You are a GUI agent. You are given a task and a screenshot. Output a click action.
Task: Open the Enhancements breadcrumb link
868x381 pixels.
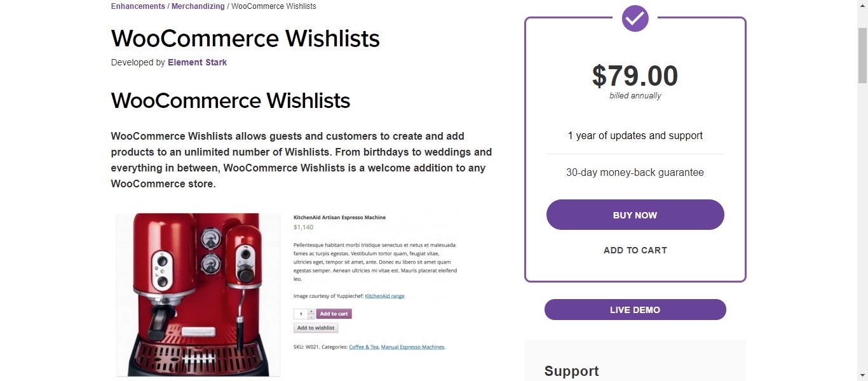[x=138, y=6]
